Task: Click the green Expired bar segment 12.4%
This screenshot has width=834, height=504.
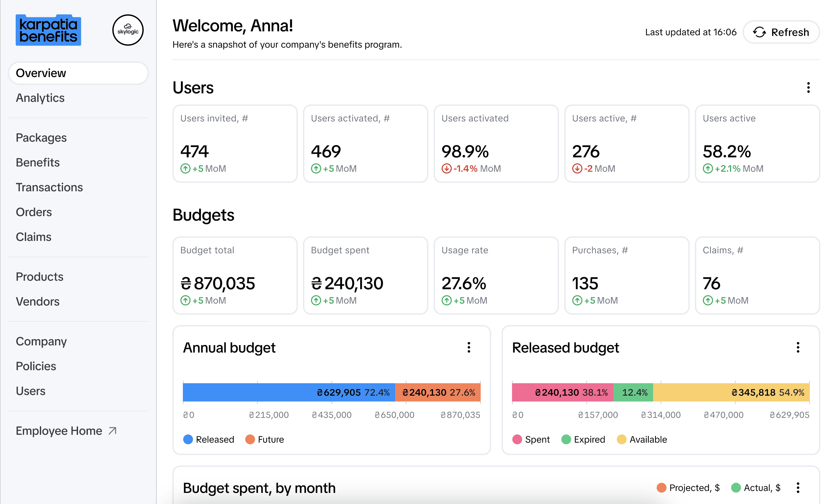Action: (633, 392)
